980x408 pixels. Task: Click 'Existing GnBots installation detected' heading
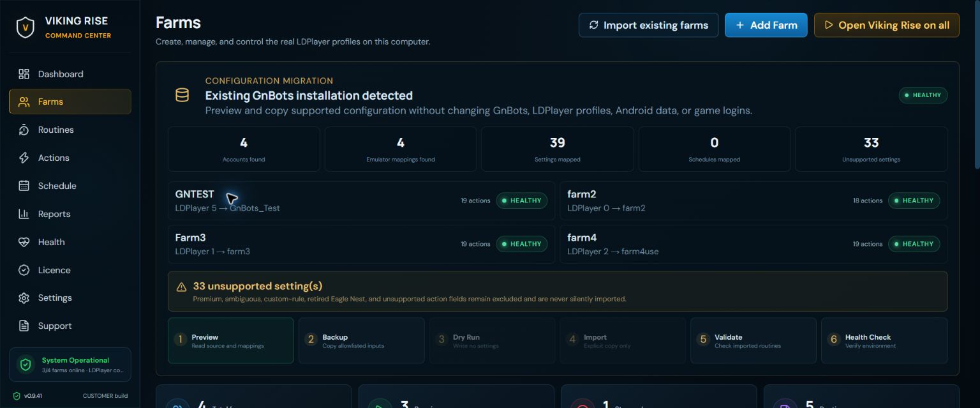pyautogui.click(x=309, y=96)
